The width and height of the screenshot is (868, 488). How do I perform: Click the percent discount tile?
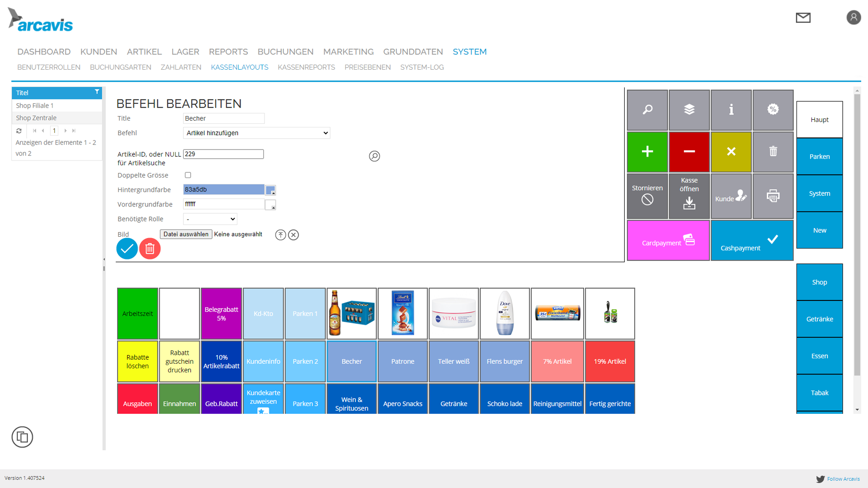point(773,110)
